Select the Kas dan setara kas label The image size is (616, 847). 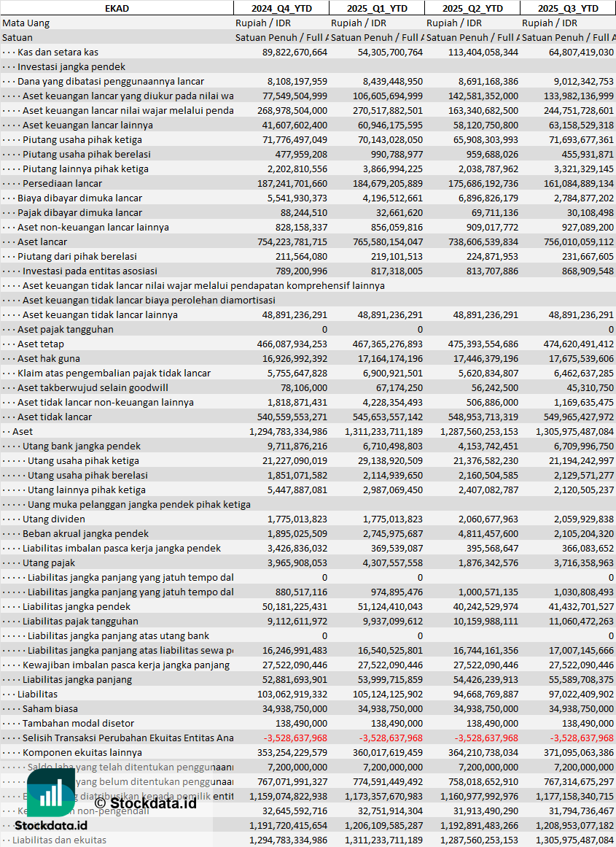coord(58,52)
